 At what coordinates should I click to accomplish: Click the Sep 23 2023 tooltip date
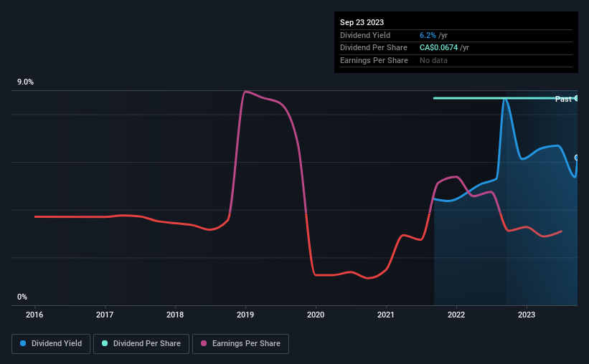click(x=362, y=22)
